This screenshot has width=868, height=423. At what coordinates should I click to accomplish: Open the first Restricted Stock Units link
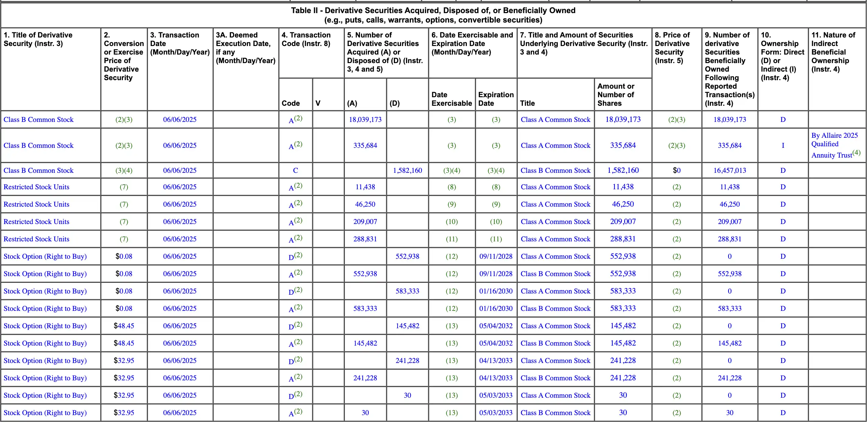pyautogui.click(x=36, y=187)
